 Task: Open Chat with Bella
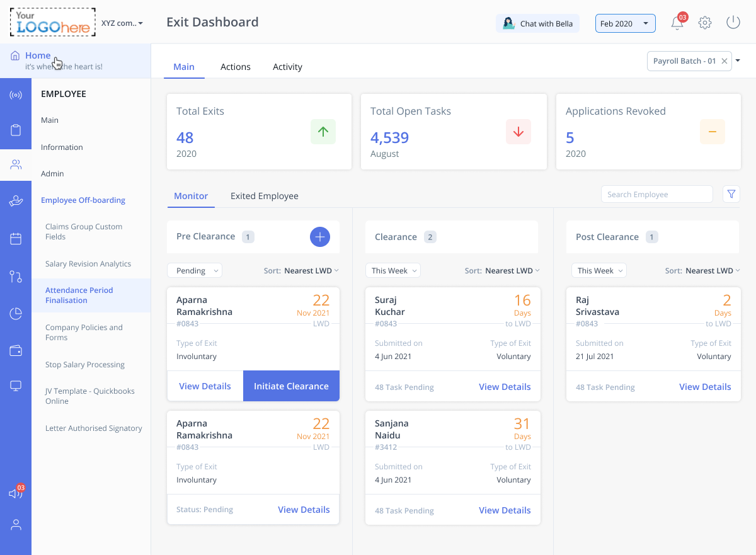(538, 24)
